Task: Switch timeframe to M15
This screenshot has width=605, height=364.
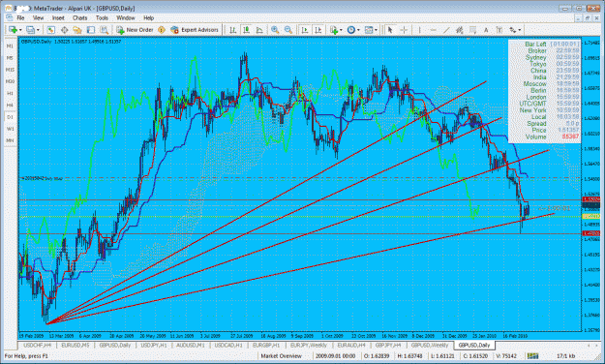Action: point(10,70)
